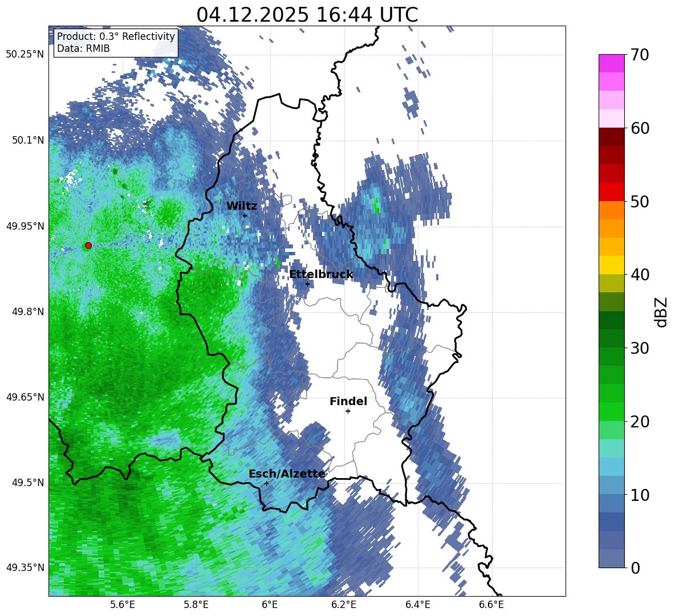Click the 30 dBZ colorbar label
Viewport: 675px width, 616px height.
coord(640,348)
